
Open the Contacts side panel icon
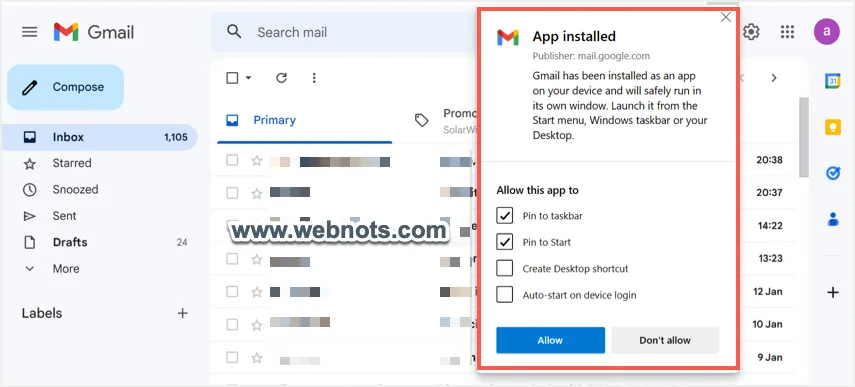click(x=833, y=219)
